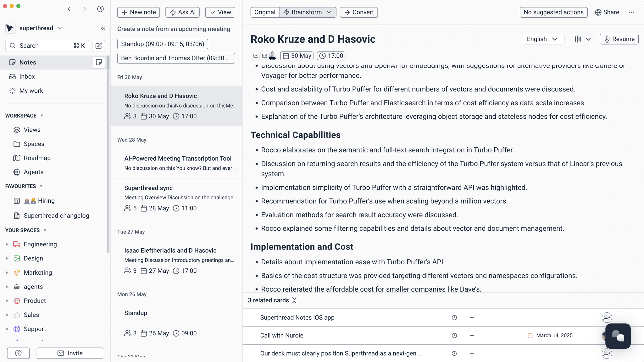
Task: Select Inbox in the sidebar
Action: [27, 76]
